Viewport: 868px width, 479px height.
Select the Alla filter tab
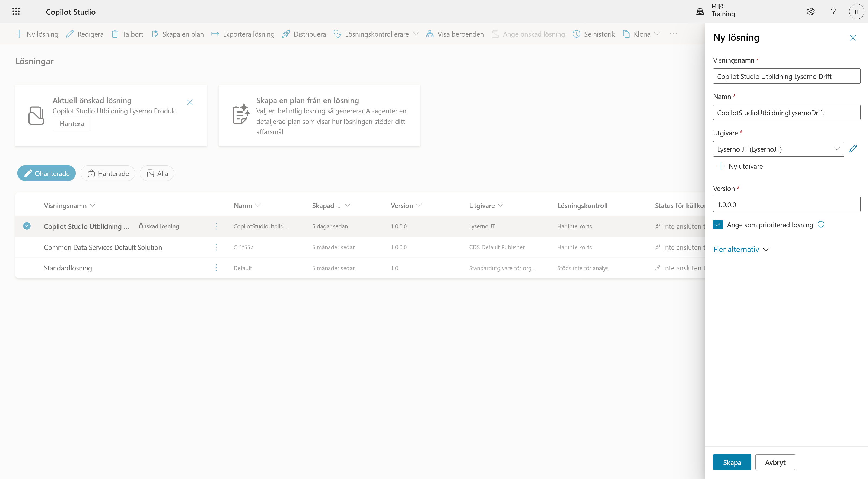pos(157,173)
